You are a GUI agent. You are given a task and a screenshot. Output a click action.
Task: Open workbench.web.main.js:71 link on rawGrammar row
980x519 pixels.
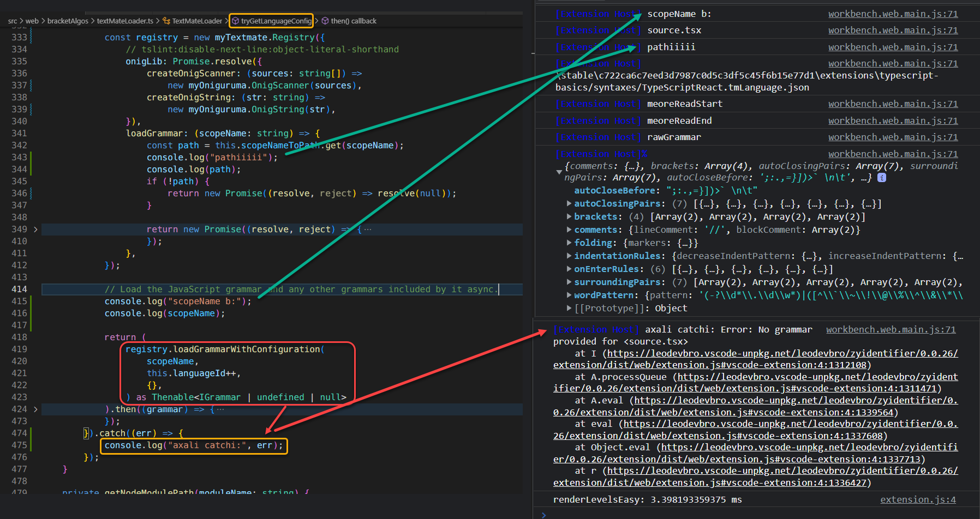893,137
